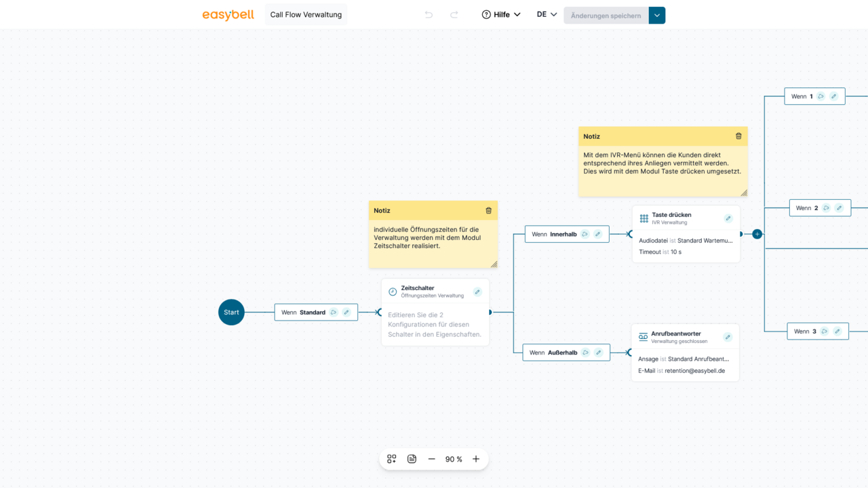Delete the IVR-Menü note with trash icon
Image resolution: width=868 pixels, height=488 pixels.
[x=738, y=136]
